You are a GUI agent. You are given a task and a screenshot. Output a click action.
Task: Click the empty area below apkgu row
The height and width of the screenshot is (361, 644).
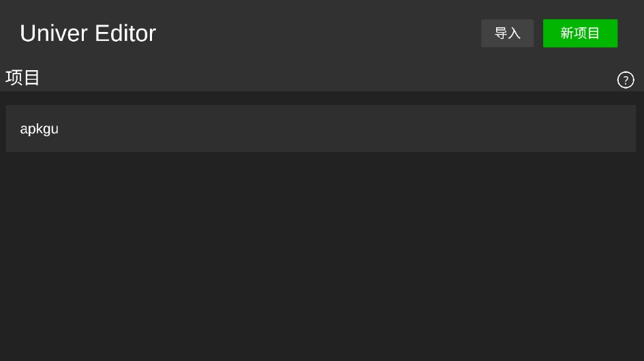321,255
